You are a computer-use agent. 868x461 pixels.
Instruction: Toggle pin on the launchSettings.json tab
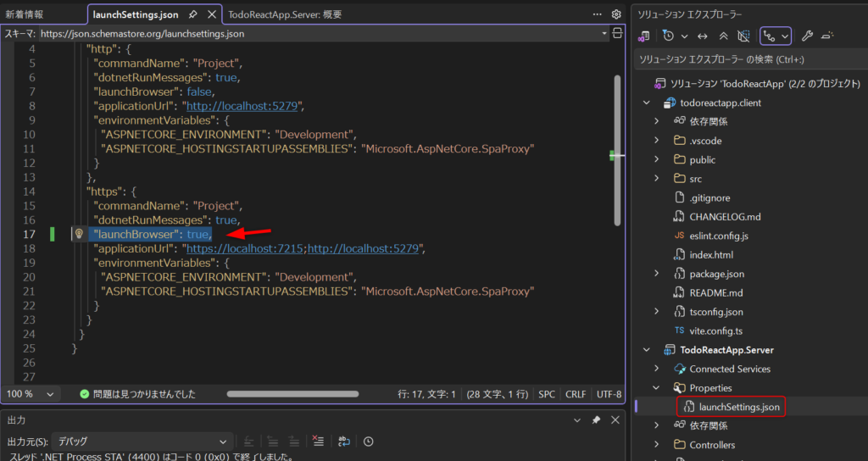pyautogui.click(x=193, y=14)
